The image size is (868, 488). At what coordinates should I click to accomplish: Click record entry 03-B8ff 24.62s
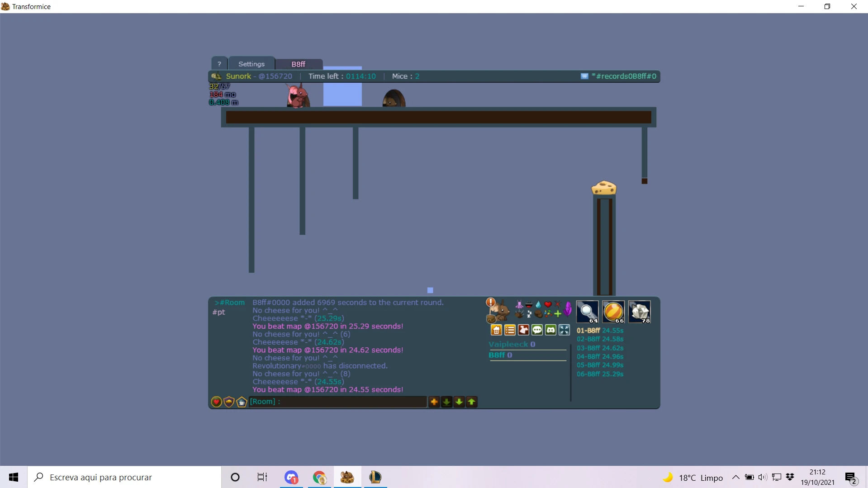[x=600, y=348]
